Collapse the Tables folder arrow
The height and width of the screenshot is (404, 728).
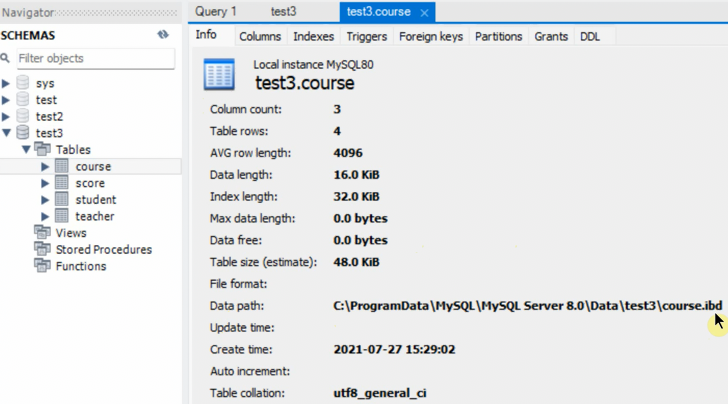[26, 149]
